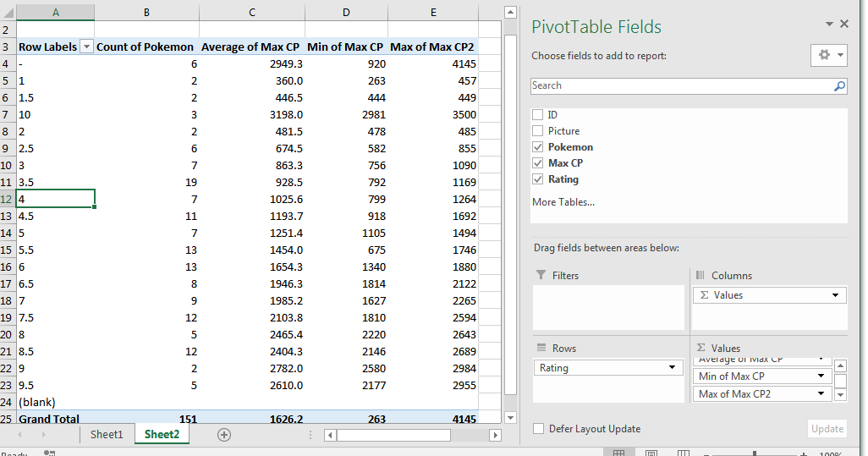This screenshot has width=868, height=456.
Task: Click the horizontal scrollbar left arrow
Action: (331, 436)
